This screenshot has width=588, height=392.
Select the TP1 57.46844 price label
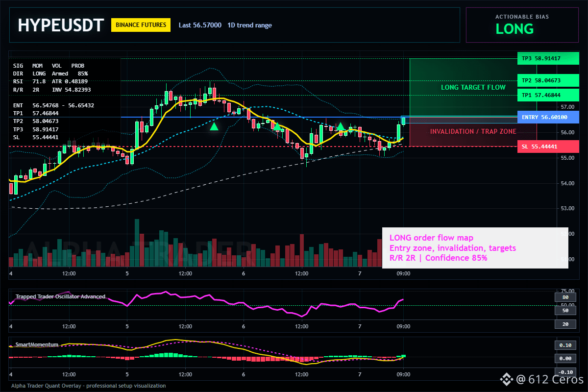[x=547, y=95]
